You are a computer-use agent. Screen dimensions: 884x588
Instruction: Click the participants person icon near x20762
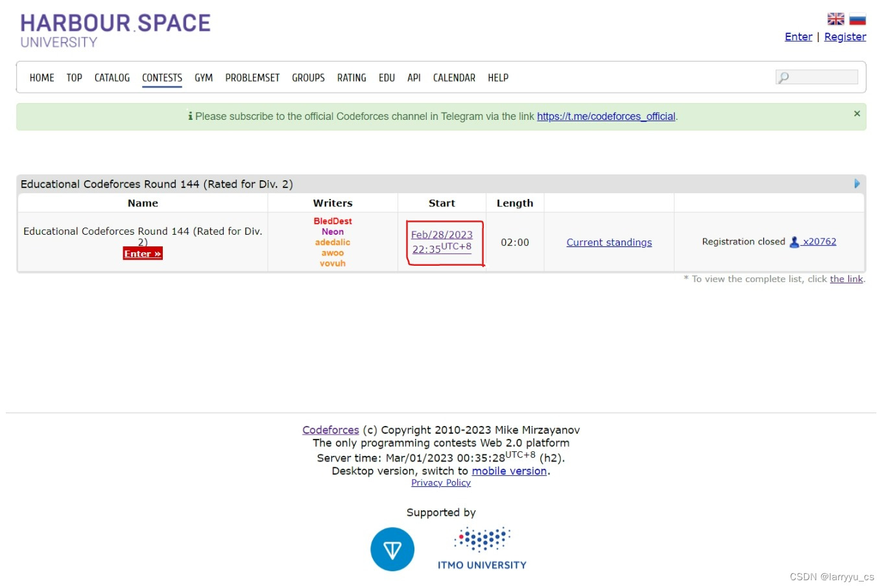794,242
